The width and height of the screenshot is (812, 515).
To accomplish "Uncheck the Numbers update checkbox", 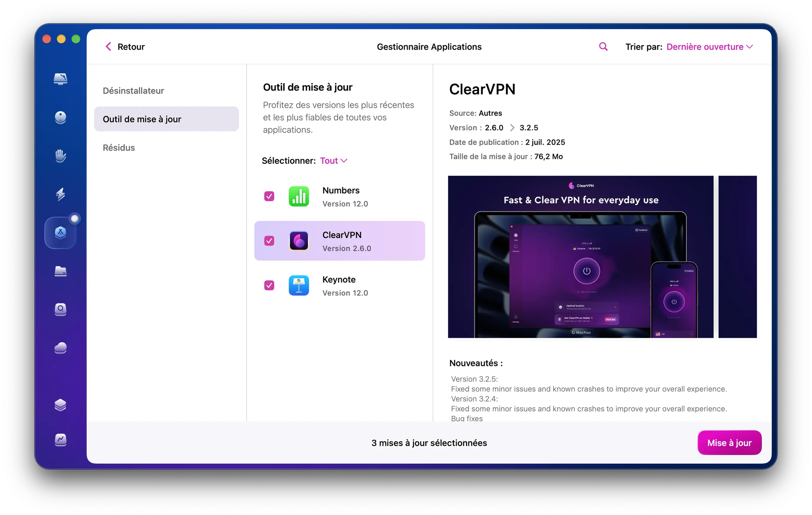I will pyautogui.click(x=269, y=196).
